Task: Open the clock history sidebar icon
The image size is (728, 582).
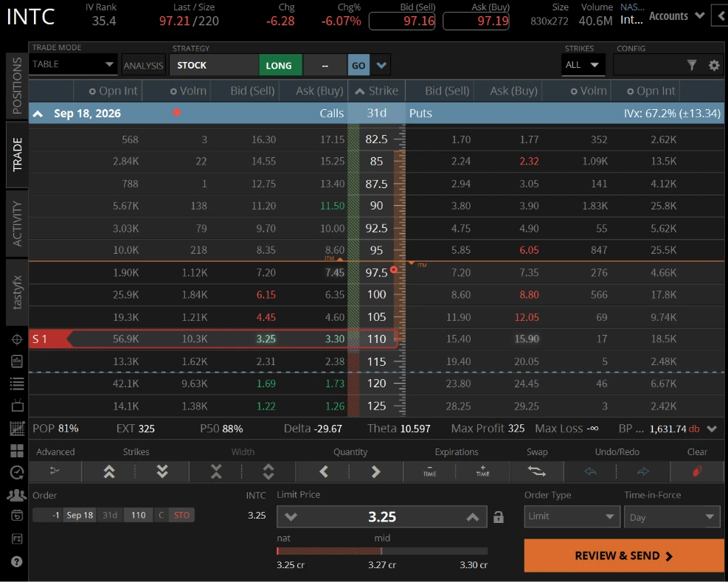Action: (x=17, y=473)
